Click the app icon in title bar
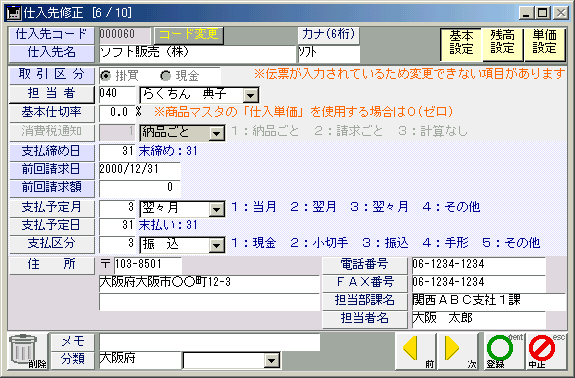Image resolution: width=575 pixels, height=378 pixels. click(14, 13)
